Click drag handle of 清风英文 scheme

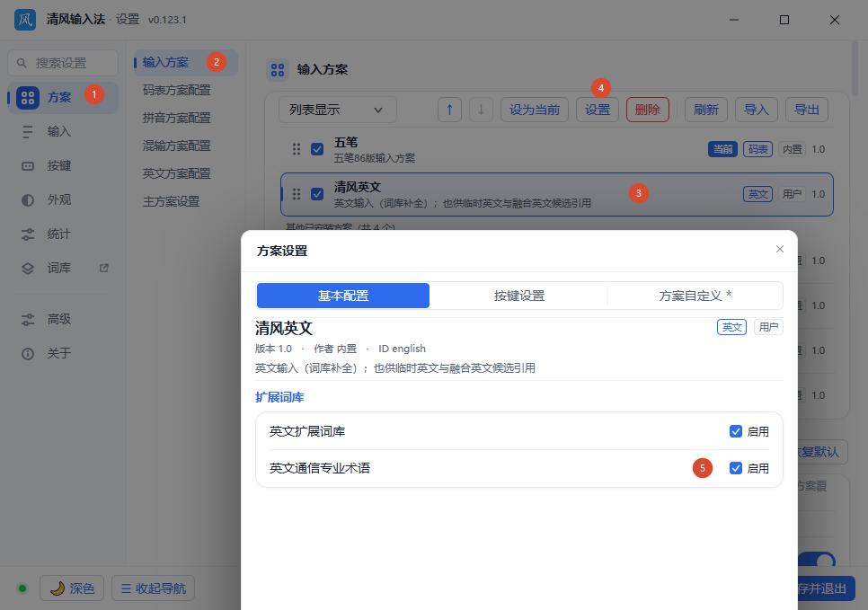(297, 194)
